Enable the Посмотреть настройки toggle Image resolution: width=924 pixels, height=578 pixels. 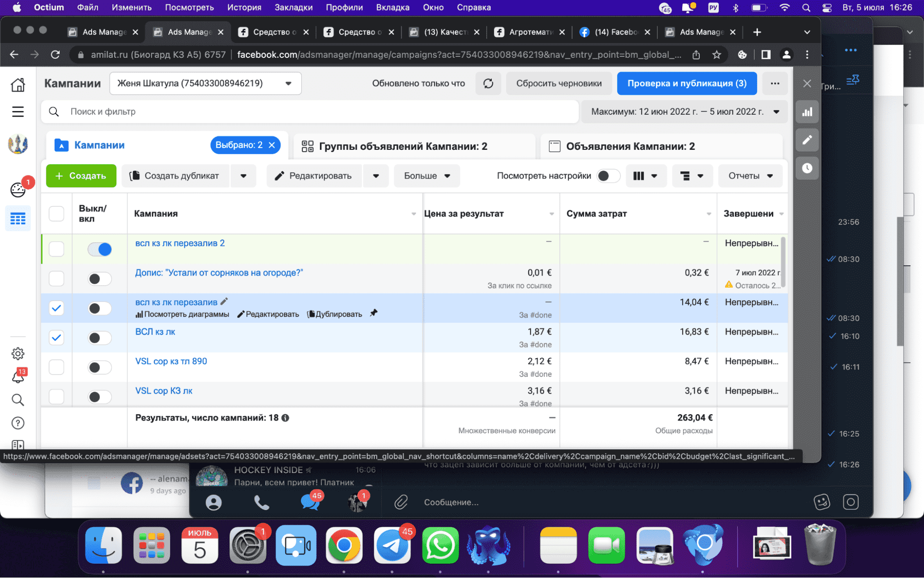(608, 176)
